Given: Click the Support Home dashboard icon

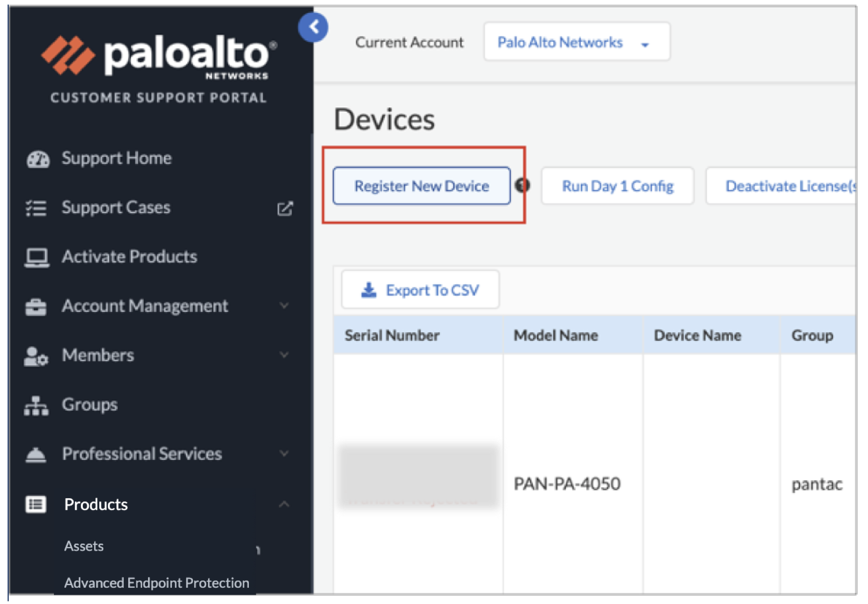Looking at the screenshot, I should pyautogui.click(x=38, y=159).
